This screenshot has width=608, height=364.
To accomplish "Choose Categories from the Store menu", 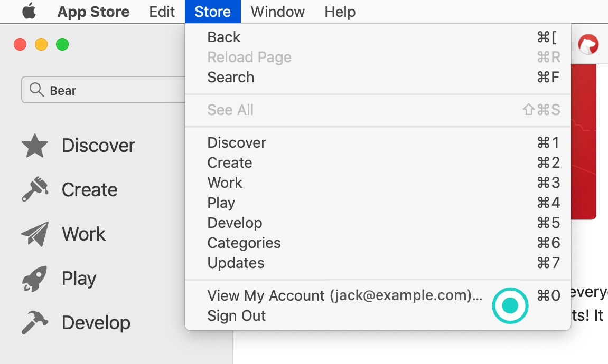I will pos(244,243).
